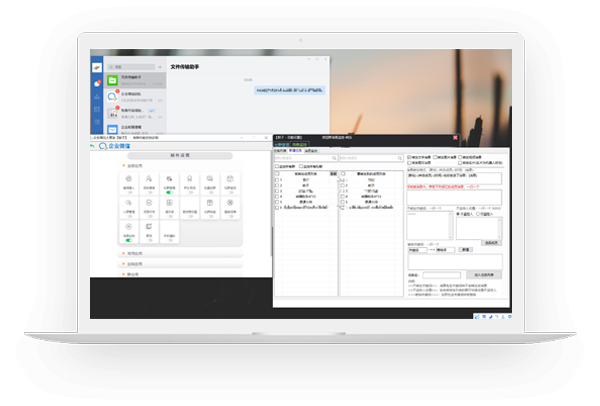Click the gray button under right small text area
Image resolution: width=600 pixels, height=406 pixels.
coord(492,243)
